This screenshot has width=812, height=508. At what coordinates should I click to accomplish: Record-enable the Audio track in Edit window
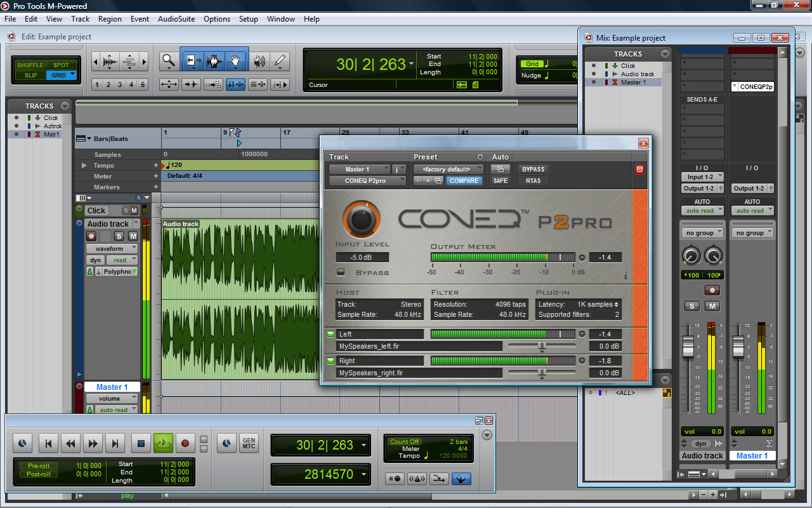pyautogui.click(x=91, y=236)
